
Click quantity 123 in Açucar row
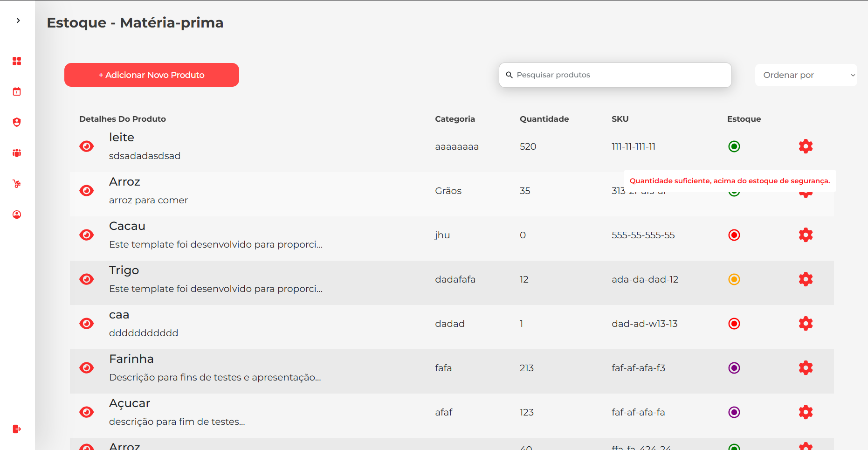coord(527,412)
